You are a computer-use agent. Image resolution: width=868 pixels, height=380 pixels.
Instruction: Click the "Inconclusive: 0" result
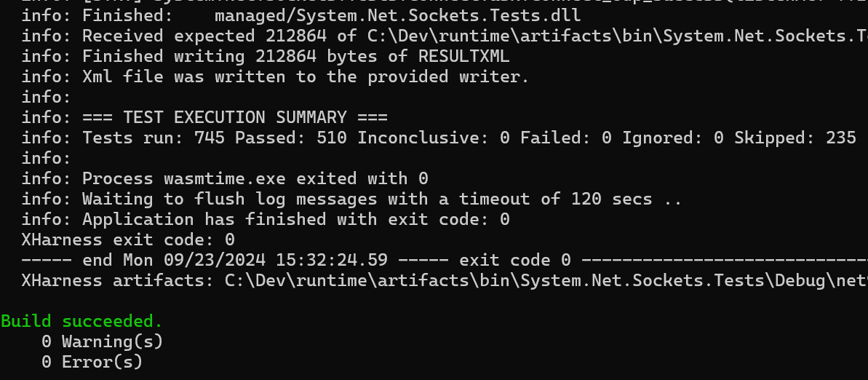click(x=433, y=138)
